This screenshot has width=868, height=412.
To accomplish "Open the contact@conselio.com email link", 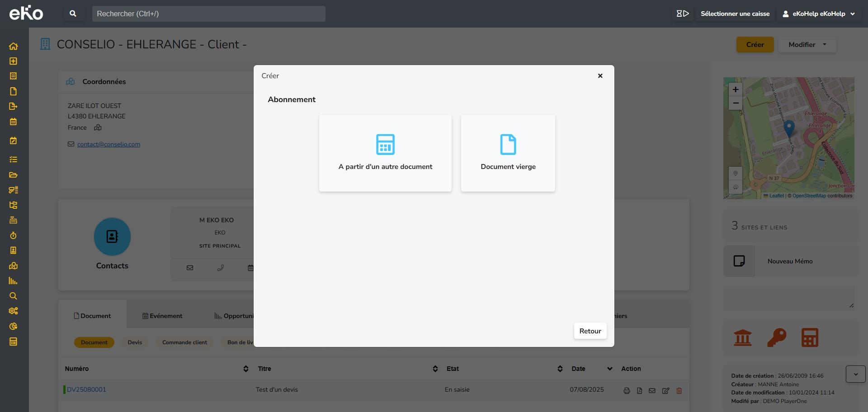I will click(108, 144).
